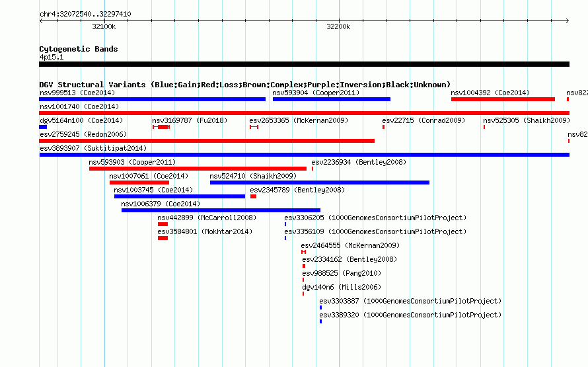Open the esv3584801 (Mokhtar2014) red bar
588x367 pixels.
click(x=163, y=238)
